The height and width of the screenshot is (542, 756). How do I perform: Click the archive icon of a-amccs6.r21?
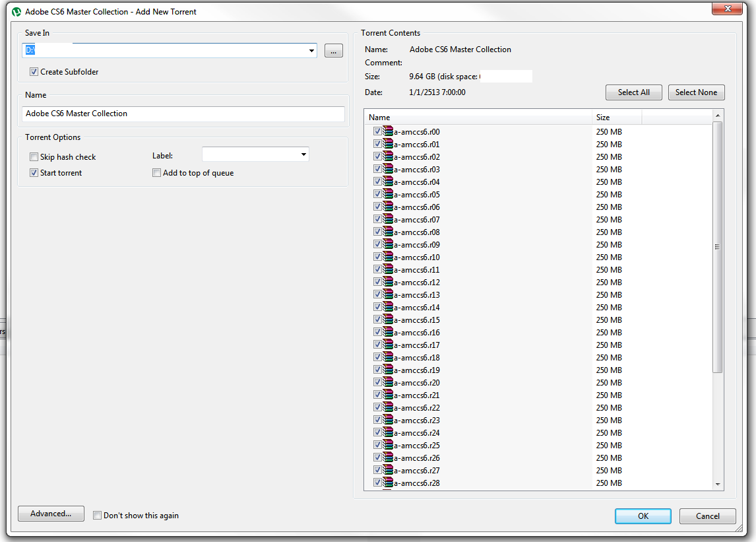(388, 395)
